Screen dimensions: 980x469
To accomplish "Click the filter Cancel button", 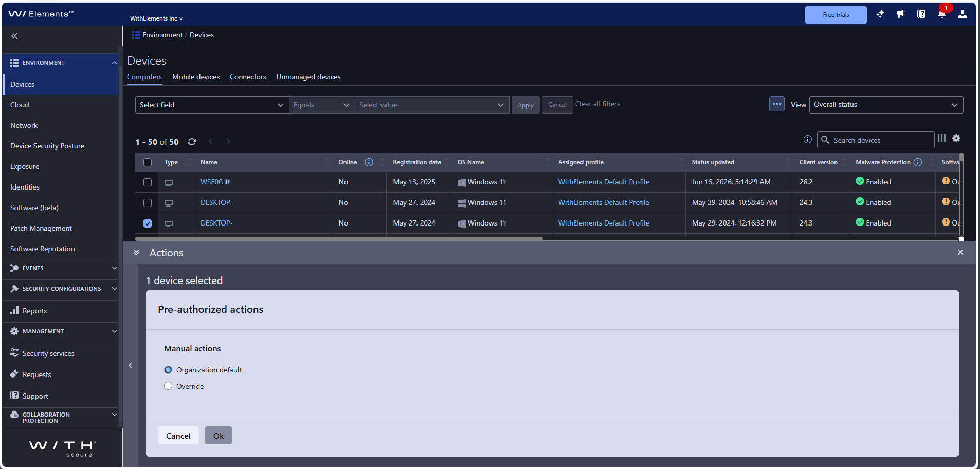I will [557, 105].
